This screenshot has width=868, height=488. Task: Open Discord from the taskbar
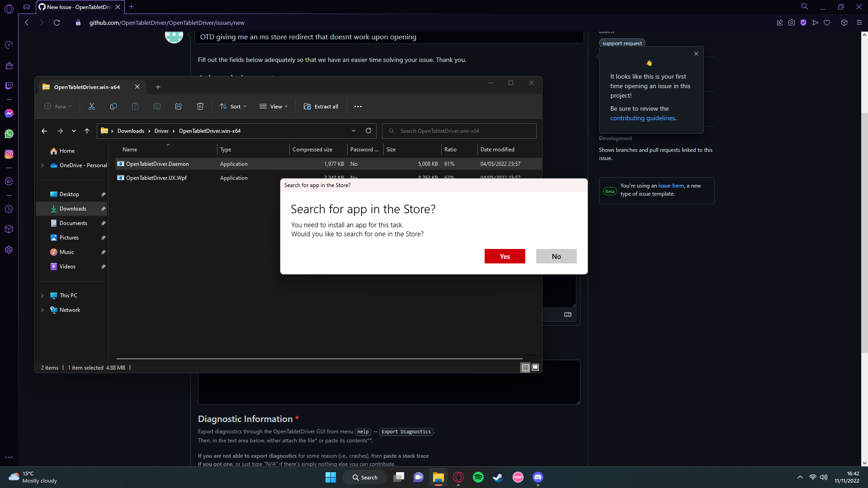[538, 477]
